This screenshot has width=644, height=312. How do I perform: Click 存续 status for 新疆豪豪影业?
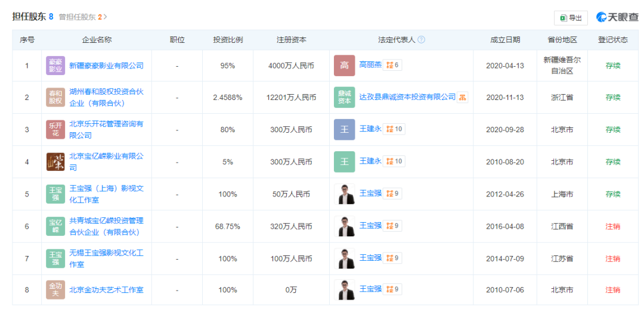click(612, 65)
